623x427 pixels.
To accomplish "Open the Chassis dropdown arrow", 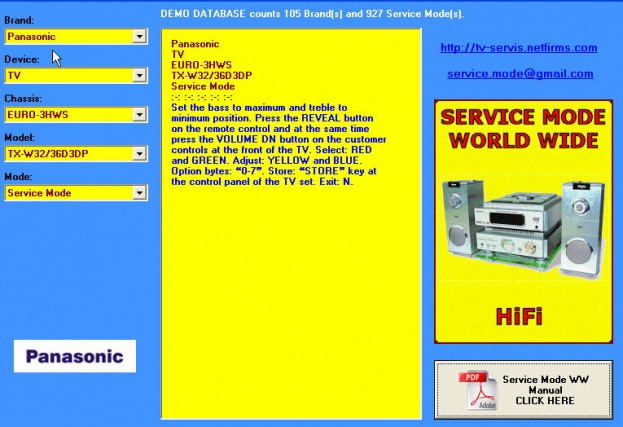I will pos(139,115).
